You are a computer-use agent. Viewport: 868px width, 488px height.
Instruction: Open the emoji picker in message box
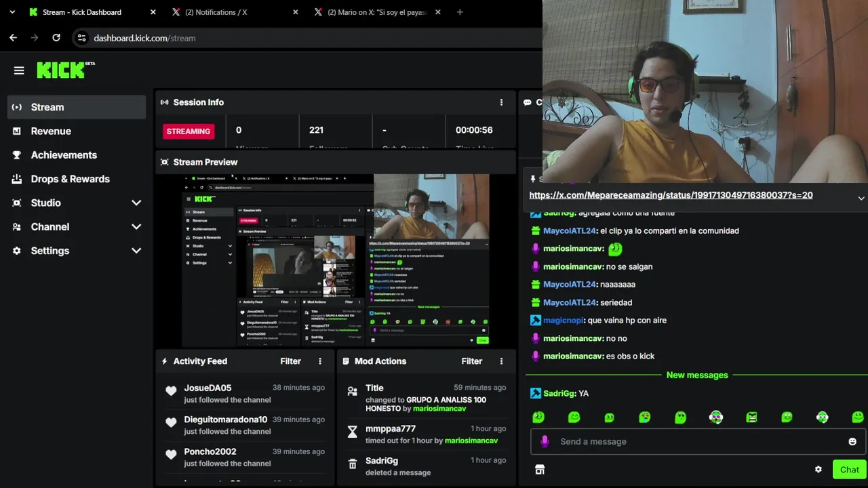852,441
